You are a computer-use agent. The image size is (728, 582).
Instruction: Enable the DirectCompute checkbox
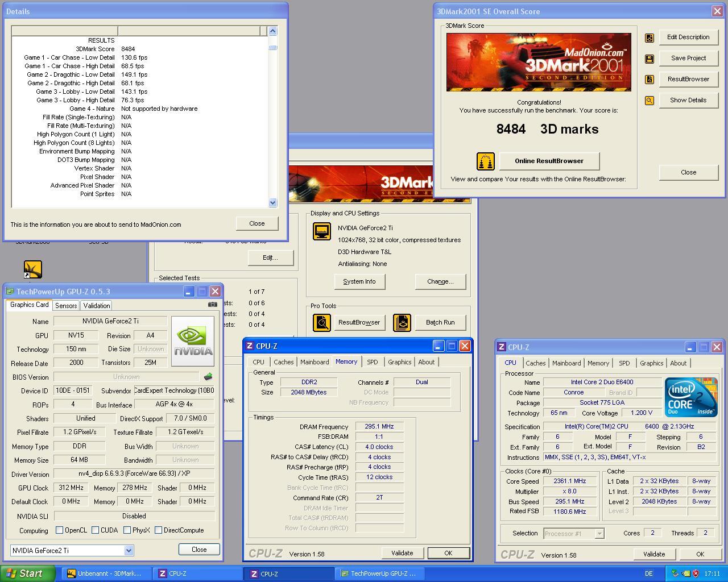(158, 530)
